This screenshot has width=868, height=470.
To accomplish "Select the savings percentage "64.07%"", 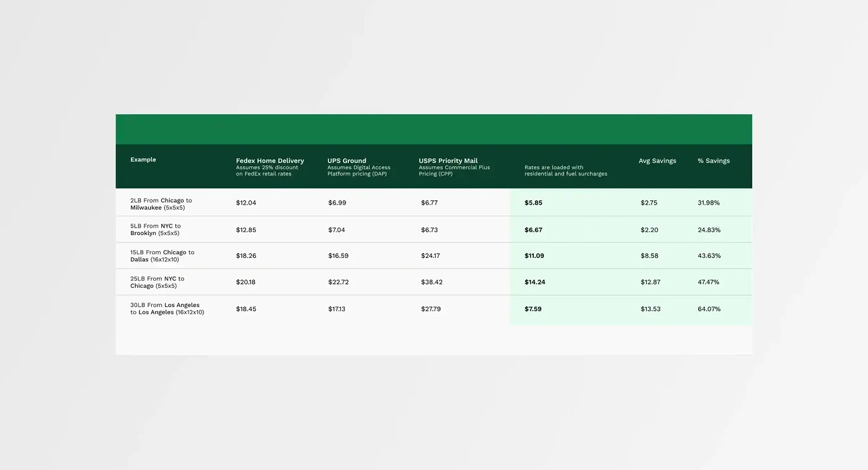I will click(709, 309).
